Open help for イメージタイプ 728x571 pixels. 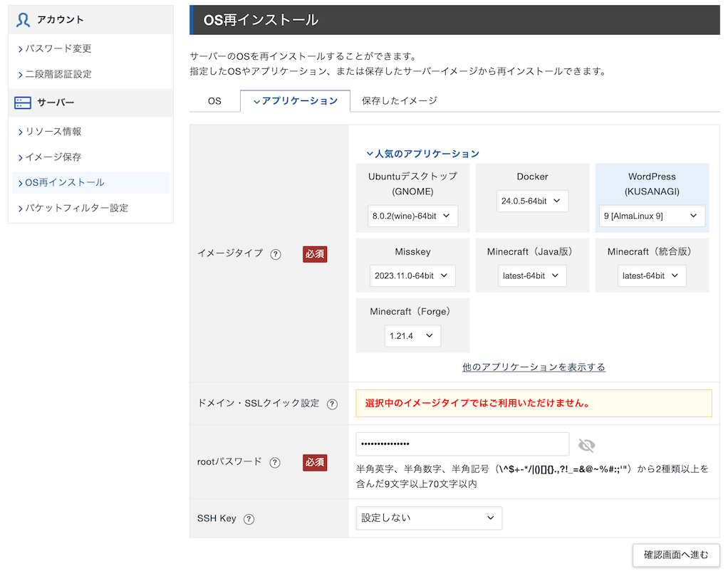(276, 254)
